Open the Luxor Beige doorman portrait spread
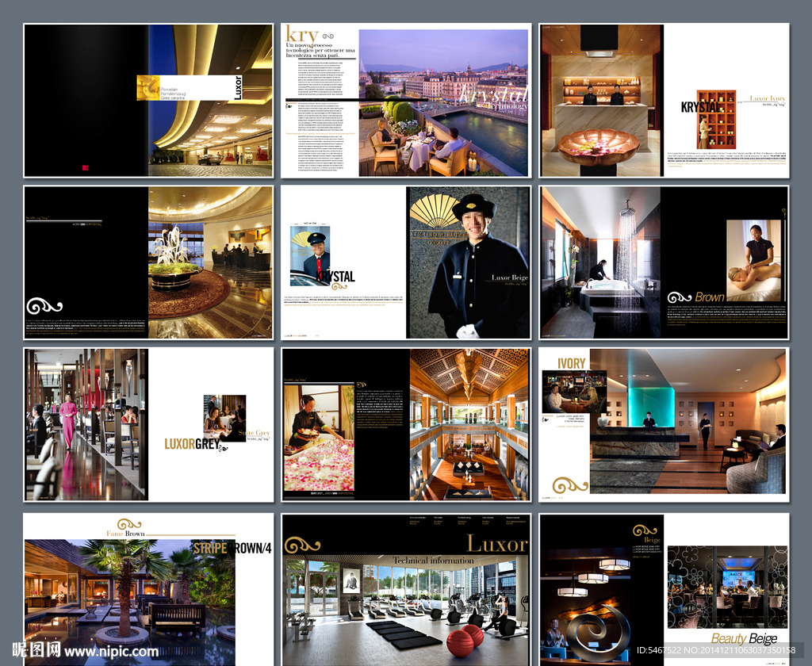 [405, 262]
